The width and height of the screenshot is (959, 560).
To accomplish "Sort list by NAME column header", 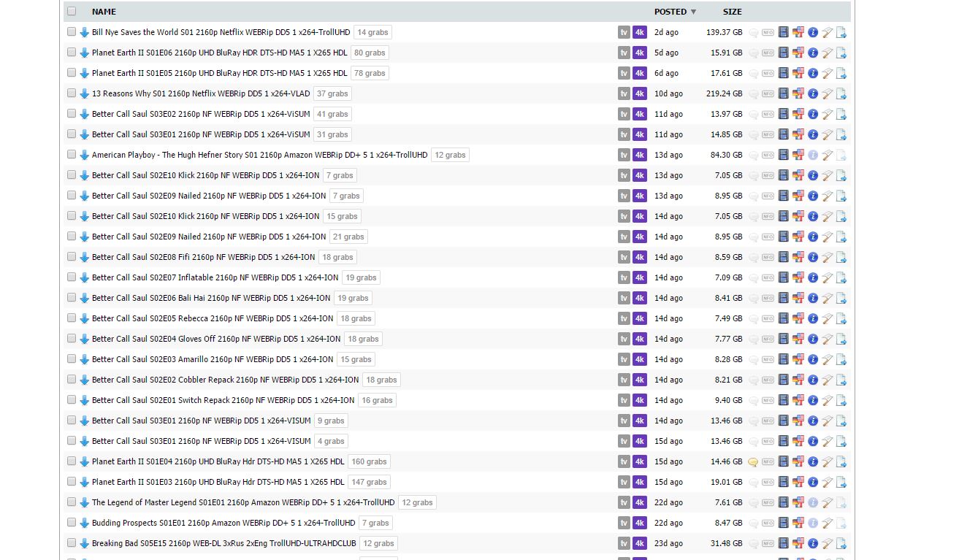I will 104,12.
